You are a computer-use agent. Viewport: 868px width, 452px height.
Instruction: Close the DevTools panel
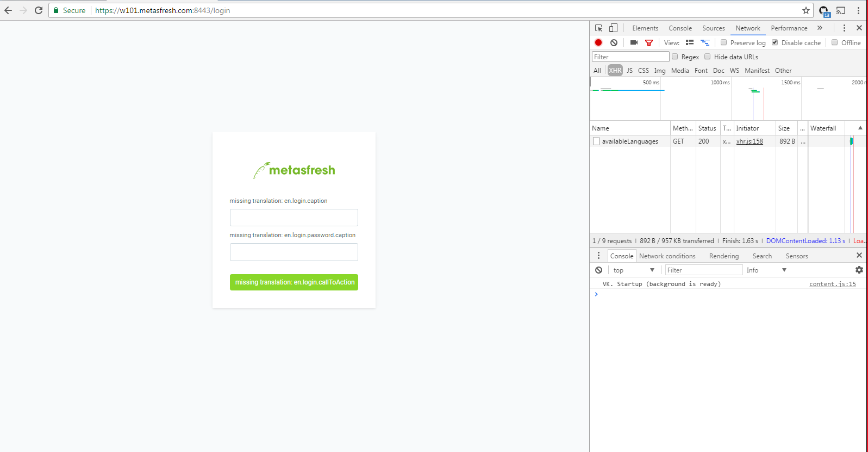pos(859,28)
